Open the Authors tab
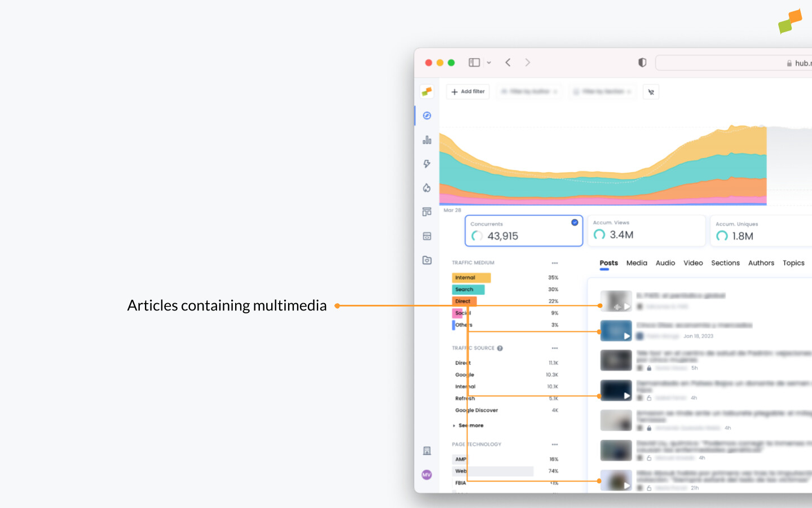 click(x=761, y=262)
